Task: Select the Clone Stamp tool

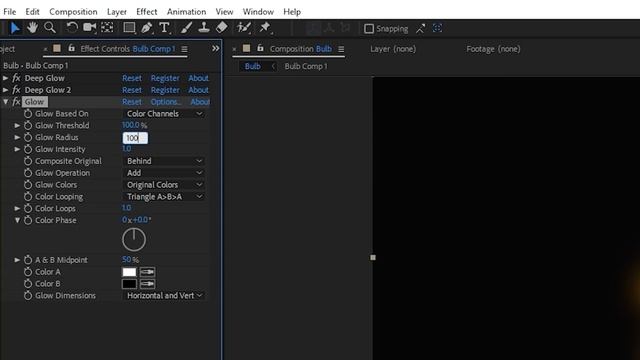Action: [204, 28]
